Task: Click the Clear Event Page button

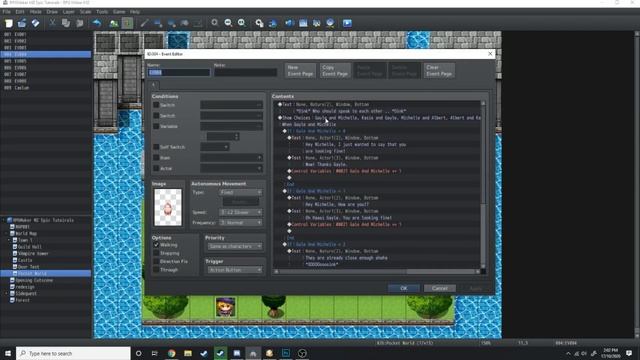Action: (x=439, y=71)
